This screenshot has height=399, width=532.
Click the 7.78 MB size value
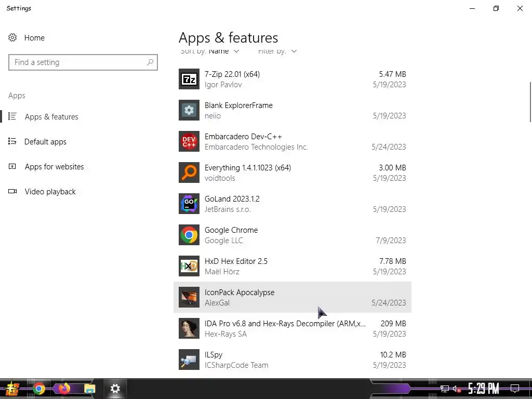[x=393, y=261]
